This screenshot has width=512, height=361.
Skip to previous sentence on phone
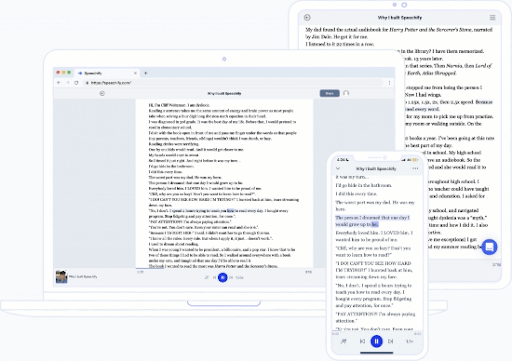362,341
